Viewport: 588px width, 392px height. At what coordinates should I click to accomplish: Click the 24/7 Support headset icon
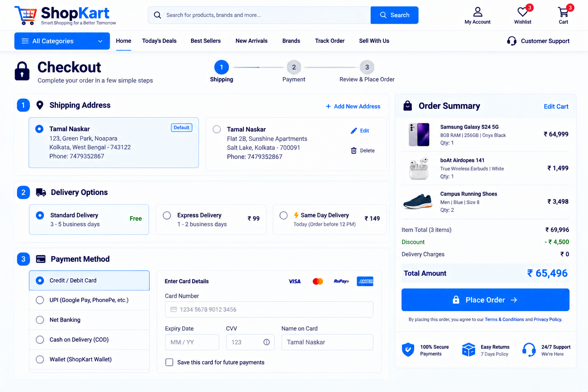tap(529, 350)
